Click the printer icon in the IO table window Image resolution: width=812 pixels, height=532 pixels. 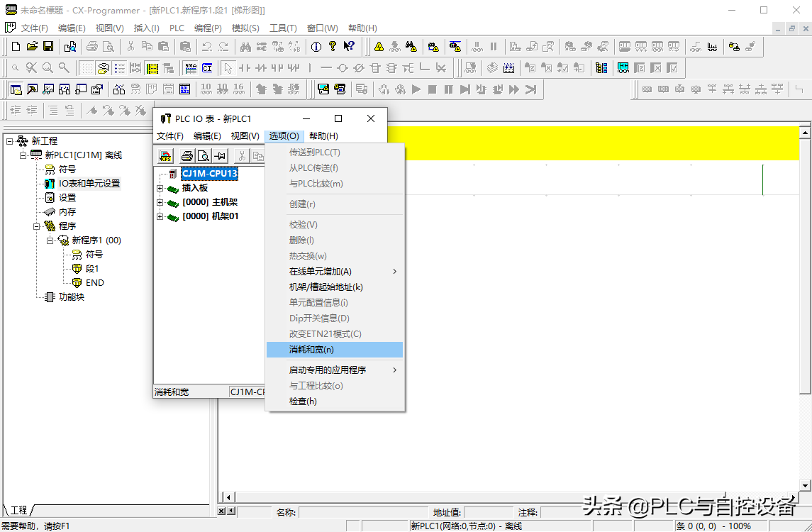[x=187, y=156]
